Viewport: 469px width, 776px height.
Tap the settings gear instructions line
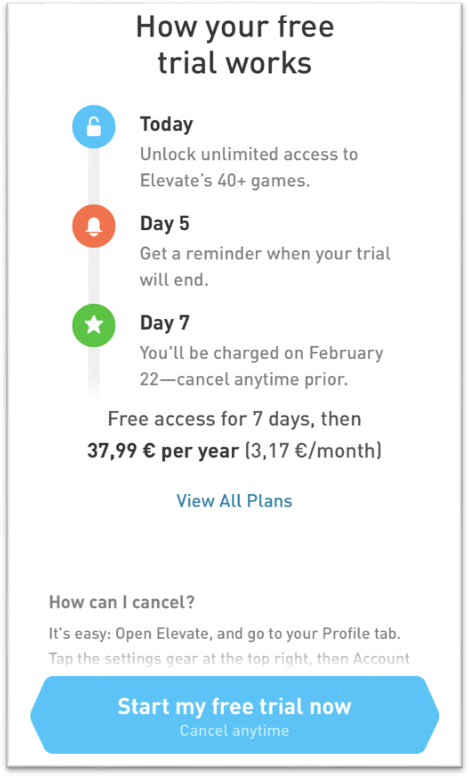pos(229,659)
